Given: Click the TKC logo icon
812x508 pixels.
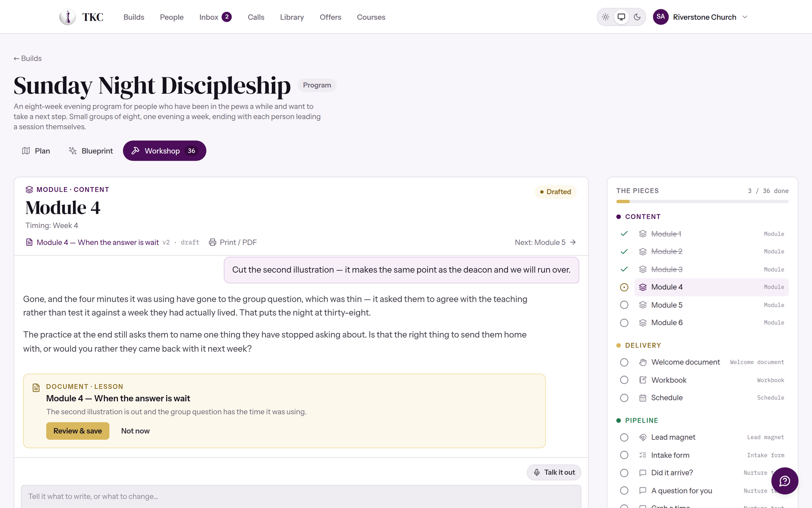Looking at the screenshot, I should click(x=68, y=17).
